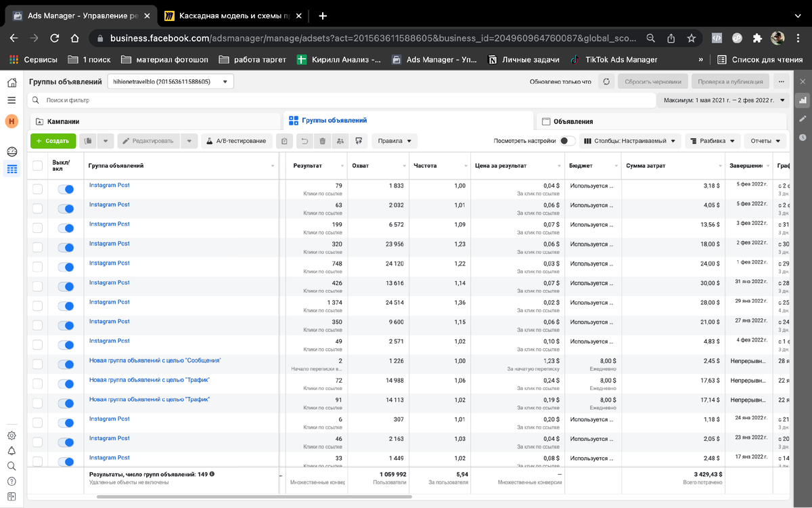The height and width of the screenshot is (508, 812).
Task: Open account overview gauge icon in sidebar
Action: (x=12, y=151)
